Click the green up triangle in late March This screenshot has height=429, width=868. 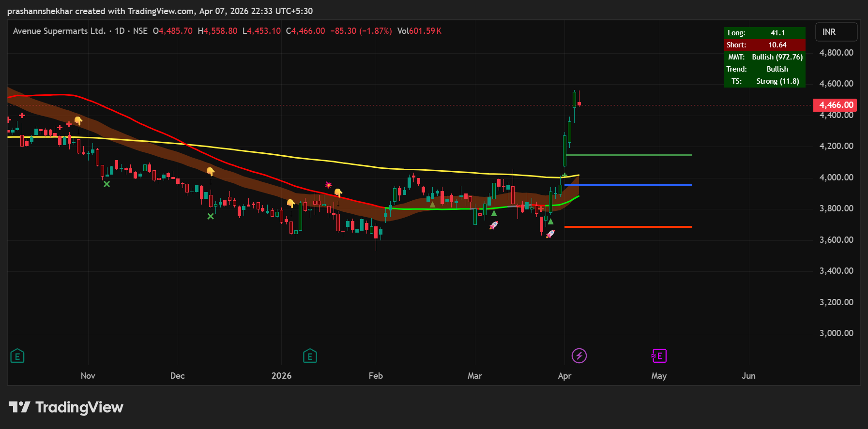550,222
